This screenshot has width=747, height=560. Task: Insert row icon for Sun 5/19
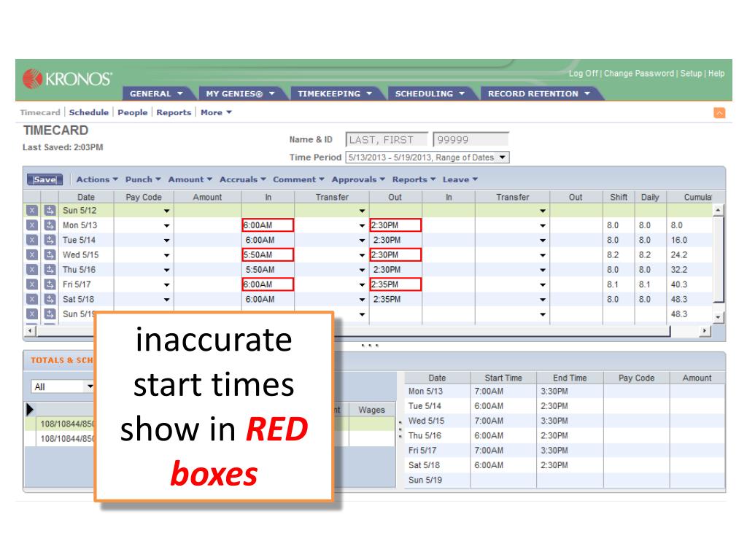point(50,314)
